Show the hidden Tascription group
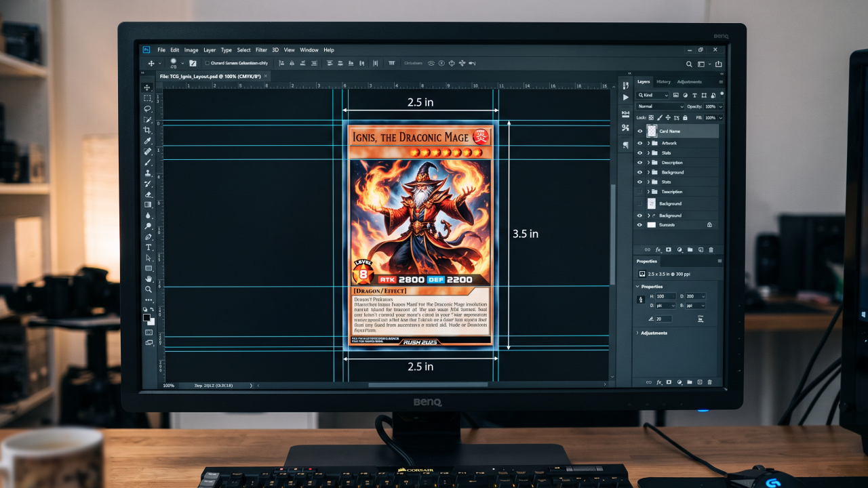 point(639,192)
